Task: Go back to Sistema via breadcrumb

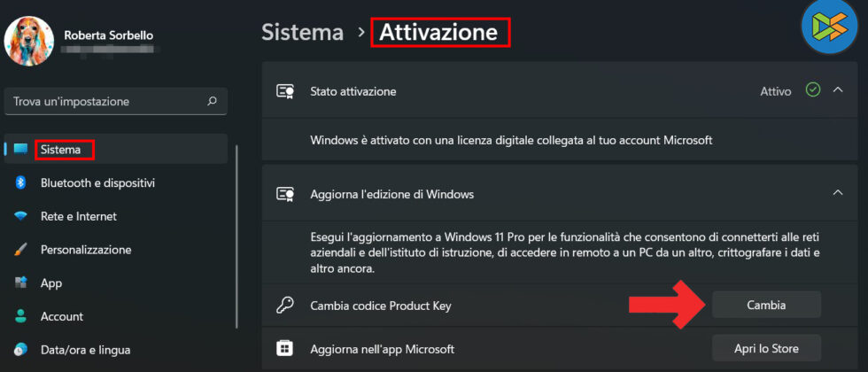Action: tap(302, 33)
